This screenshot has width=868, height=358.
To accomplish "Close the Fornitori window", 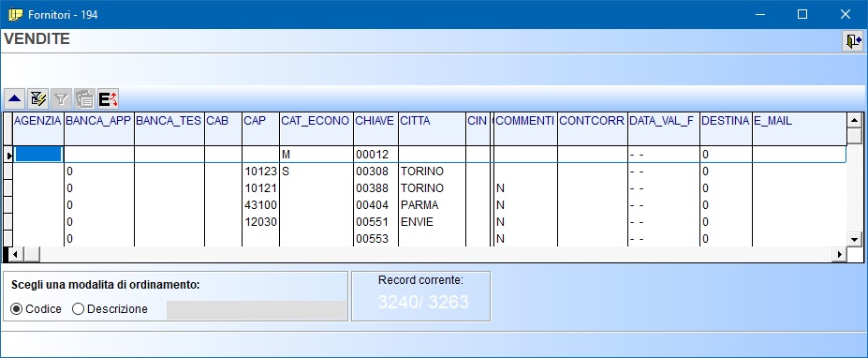I will (x=846, y=14).
